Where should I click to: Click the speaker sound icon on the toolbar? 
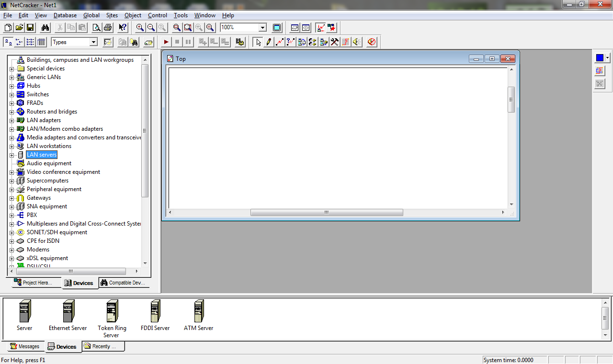click(357, 42)
